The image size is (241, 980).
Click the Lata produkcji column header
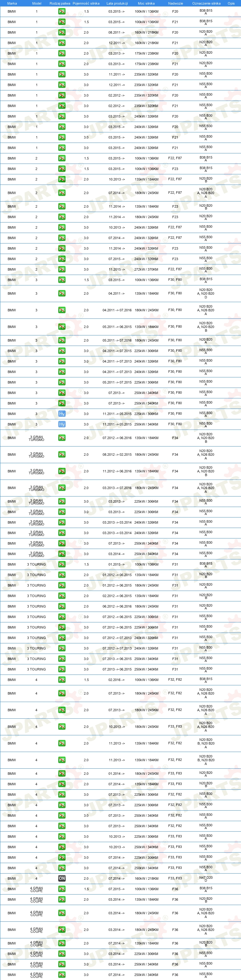[117, 3]
